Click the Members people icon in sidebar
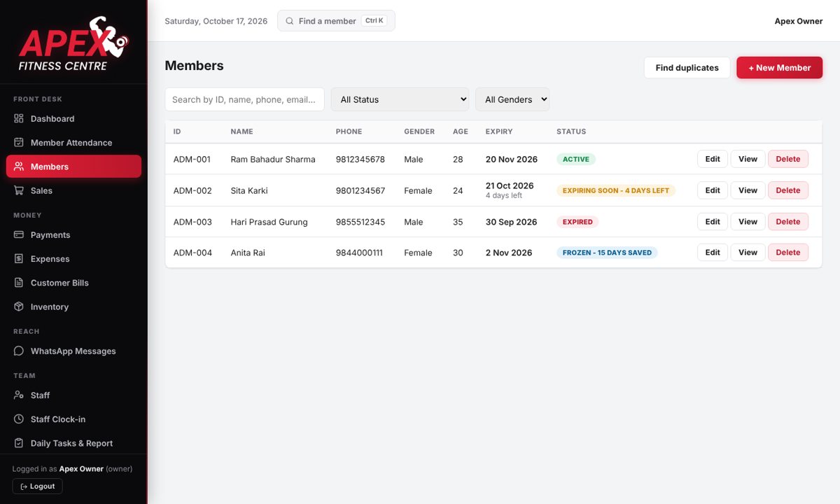Viewport: 840px width, 504px height. (19, 167)
